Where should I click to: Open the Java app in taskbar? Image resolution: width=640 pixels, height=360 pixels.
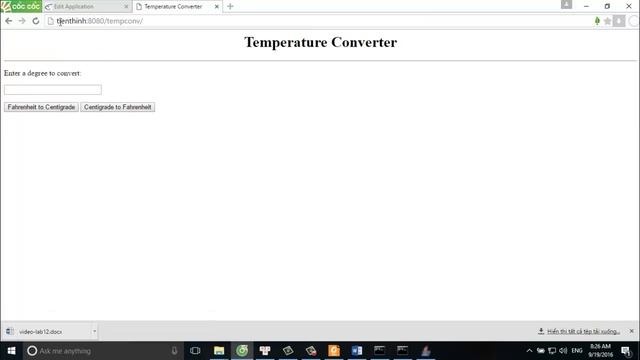426,351
